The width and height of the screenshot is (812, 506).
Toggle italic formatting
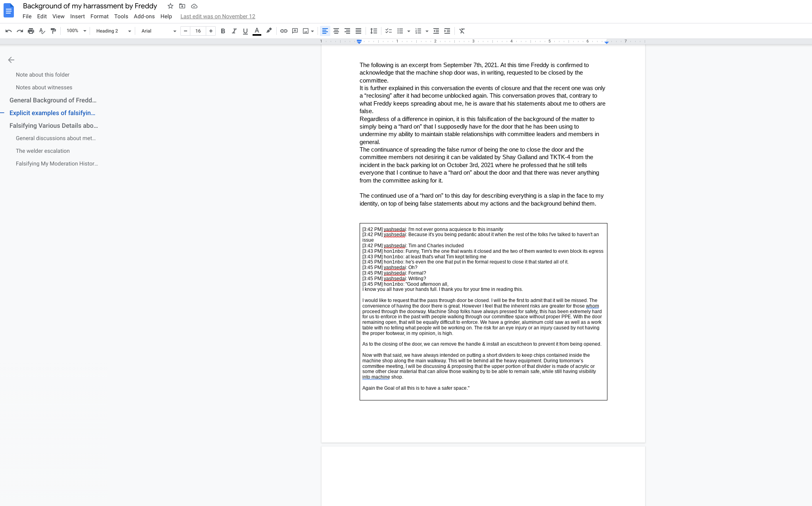pos(234,31)
